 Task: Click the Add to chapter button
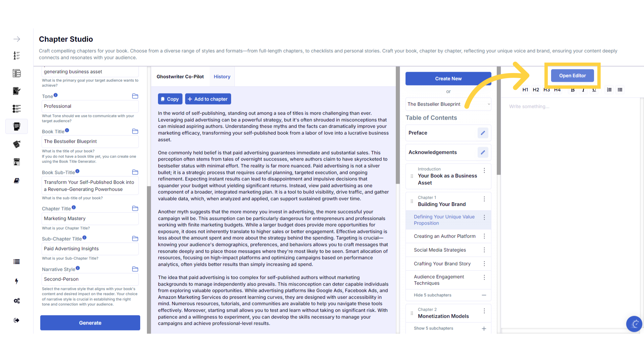[x=208, y=99]
